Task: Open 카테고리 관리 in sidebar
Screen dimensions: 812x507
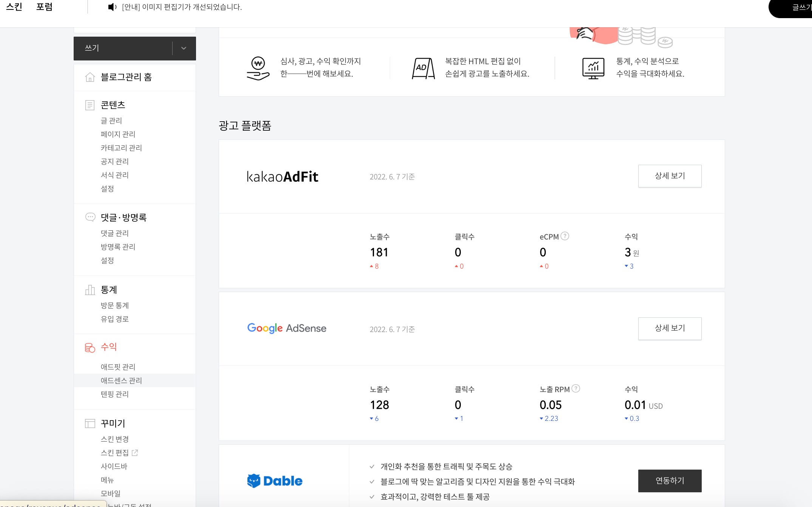Action: (x=121, y=148)
